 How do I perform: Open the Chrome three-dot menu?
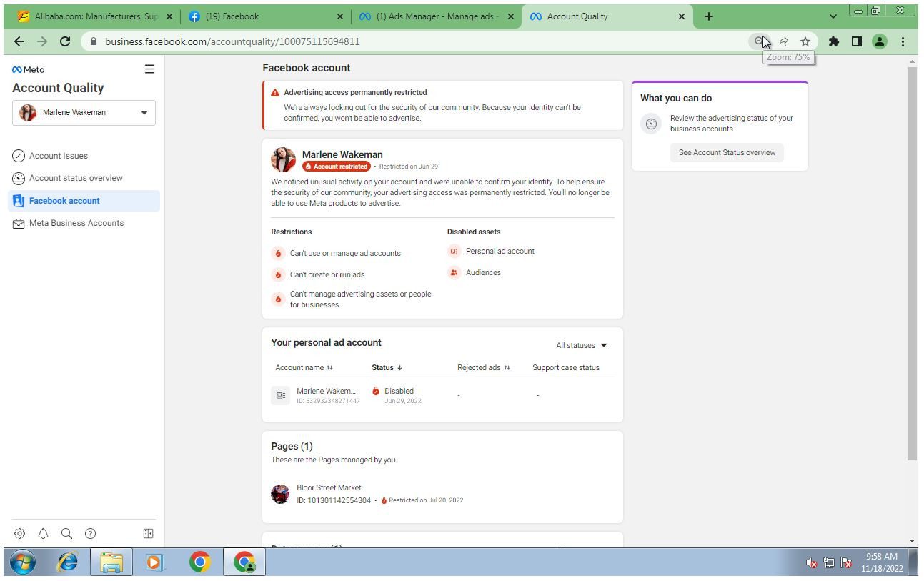pos(903,41)
